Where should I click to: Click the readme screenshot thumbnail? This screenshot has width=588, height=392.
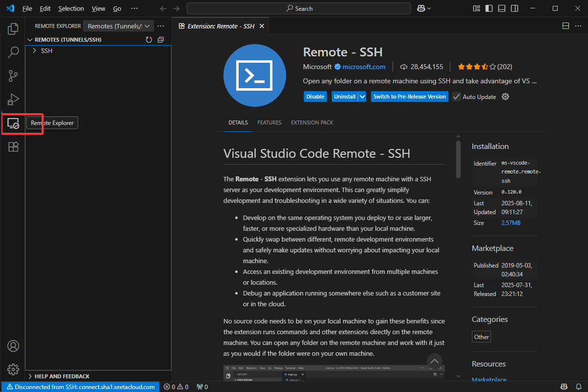pyautogui.click(x=334, y=372)
